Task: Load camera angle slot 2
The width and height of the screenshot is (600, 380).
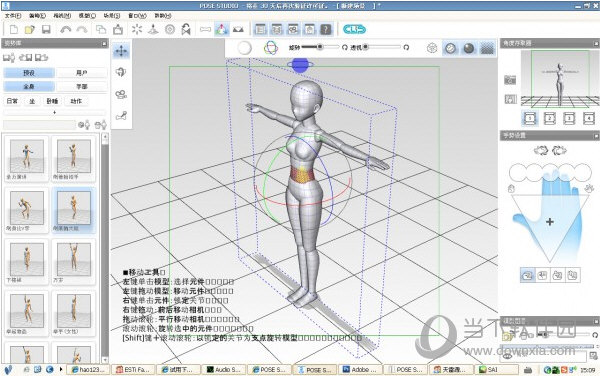Action: [x=549, y=118]
